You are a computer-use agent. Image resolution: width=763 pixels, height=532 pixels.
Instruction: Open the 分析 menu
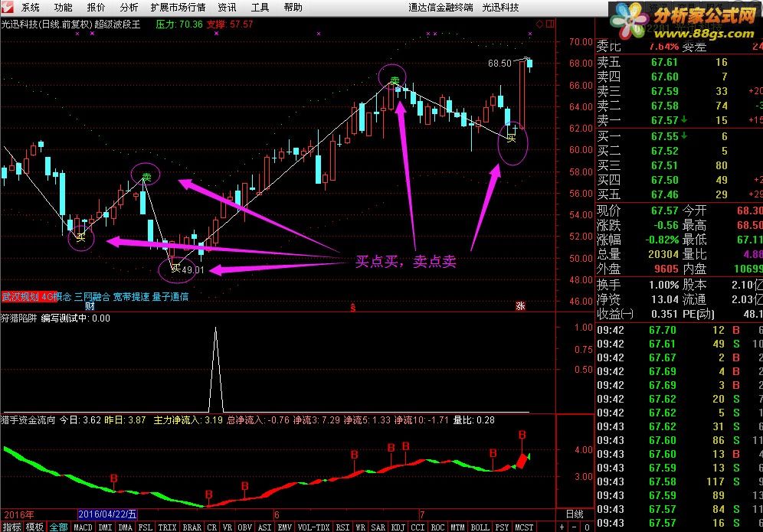(x=129, y=8)
